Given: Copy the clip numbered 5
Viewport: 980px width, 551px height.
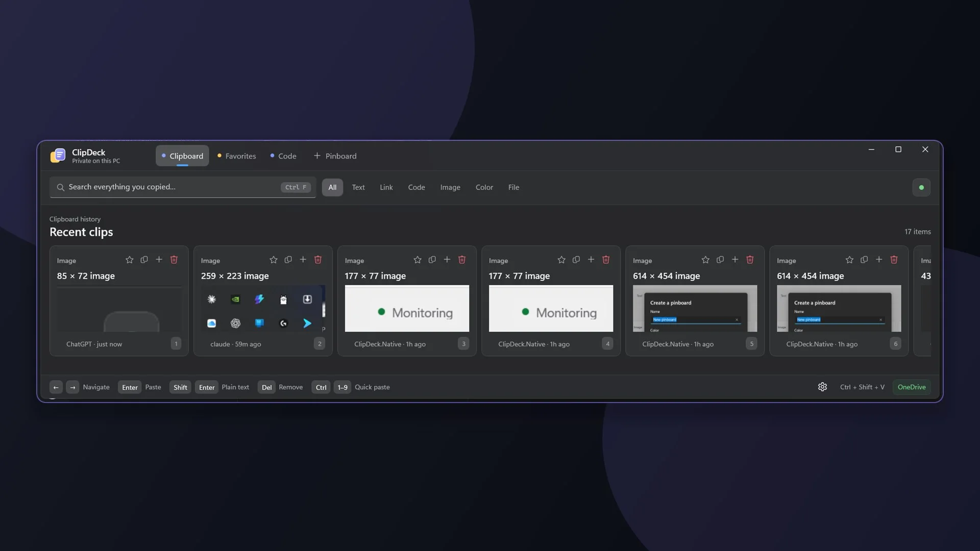Looking at the screenshot, I should click(x=720, y=260).
